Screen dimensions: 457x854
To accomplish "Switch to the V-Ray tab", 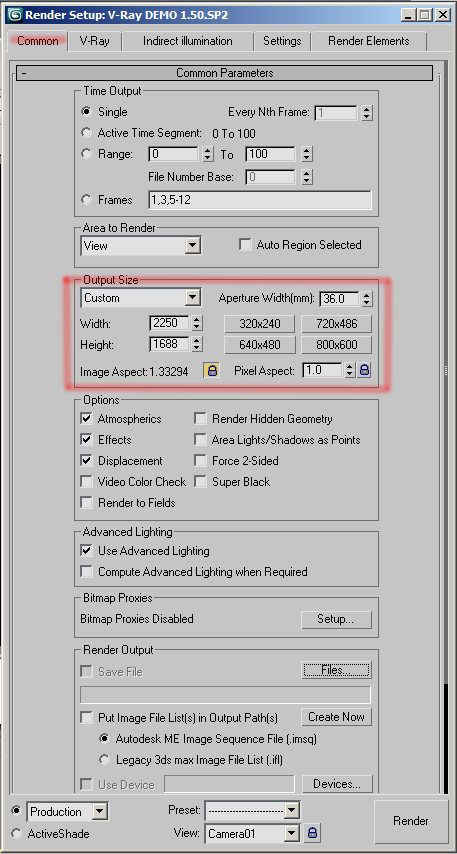I will click(x=94, y=41).
